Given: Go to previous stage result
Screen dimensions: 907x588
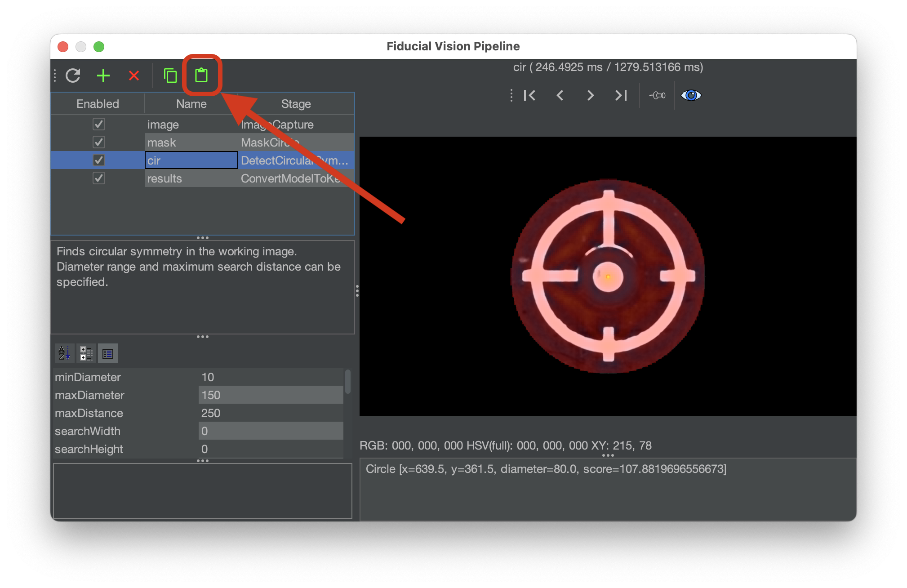Looking at the screenshot, I should click(x=560, y=95).
